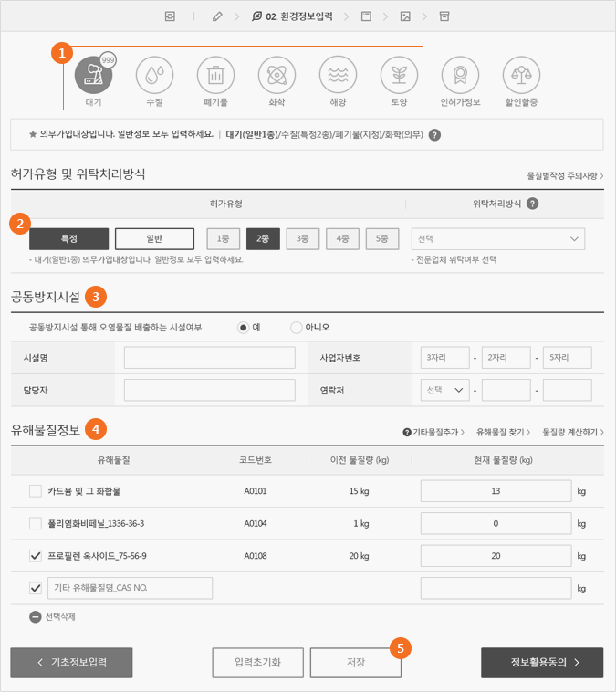The image size is (616, 692).
Task: Click the first step icon in top progress bar
Action: pos(170,16)
